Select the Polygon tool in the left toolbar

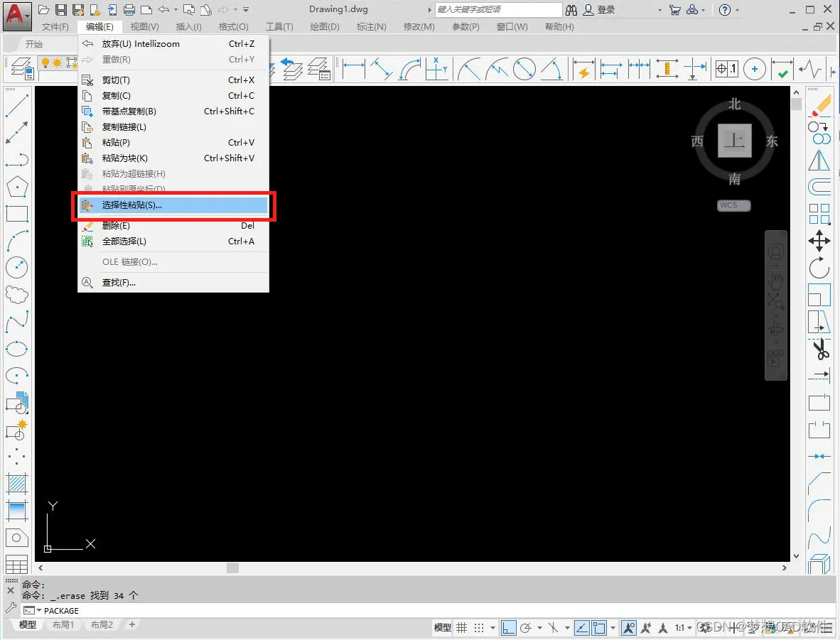click(16, 187)
